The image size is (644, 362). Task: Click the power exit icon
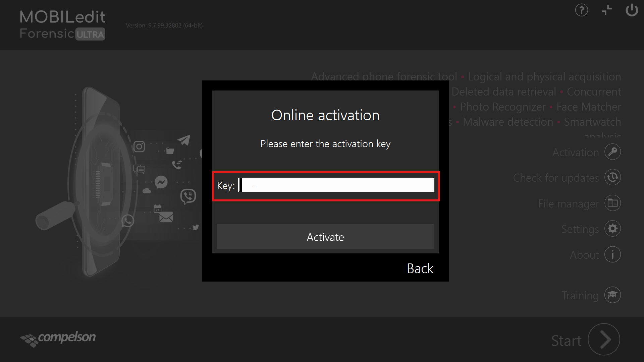click(632, 10)
